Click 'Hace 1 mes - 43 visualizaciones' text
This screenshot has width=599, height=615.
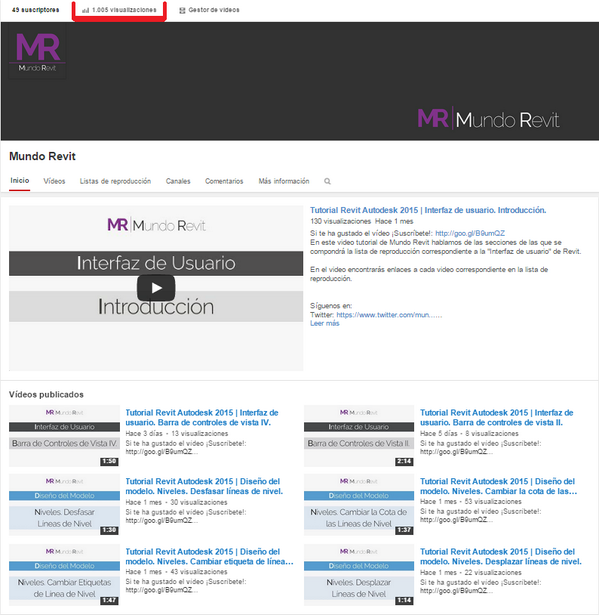pos(176,572)
